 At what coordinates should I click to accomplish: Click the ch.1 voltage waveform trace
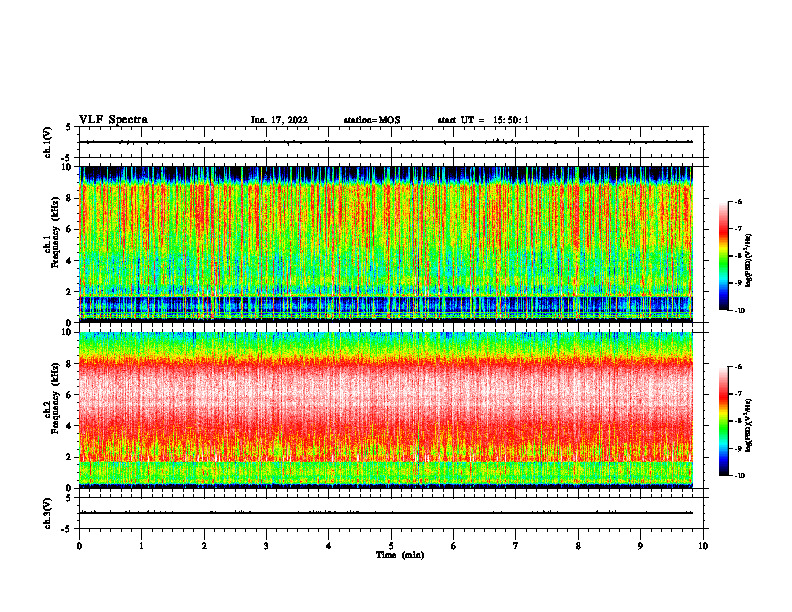tap(386, 142)
